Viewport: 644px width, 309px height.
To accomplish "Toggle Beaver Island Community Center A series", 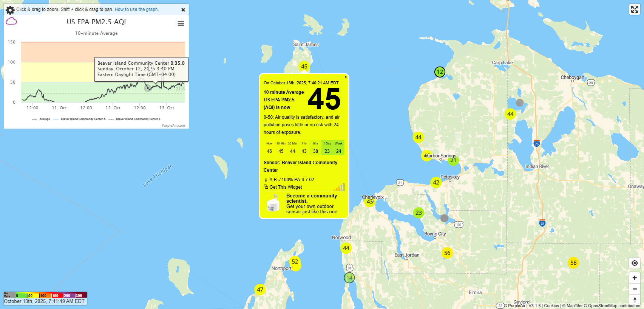I will [80, 119].
